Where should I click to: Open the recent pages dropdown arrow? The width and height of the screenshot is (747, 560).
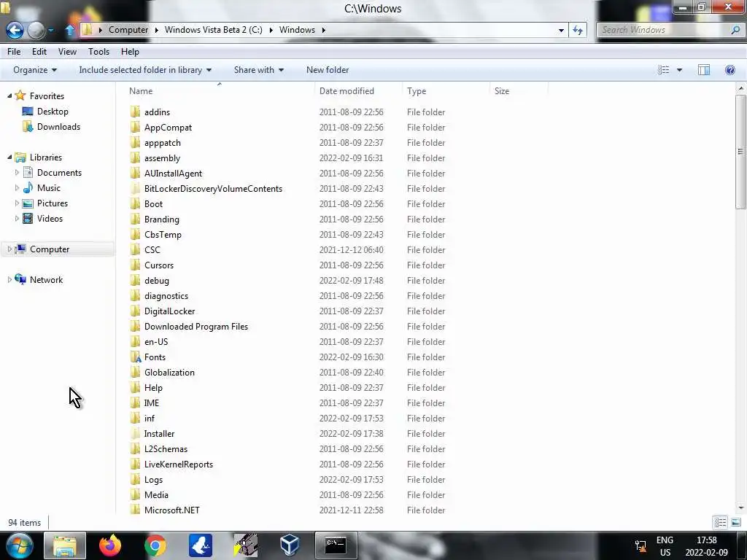click(x=51, y=31)
